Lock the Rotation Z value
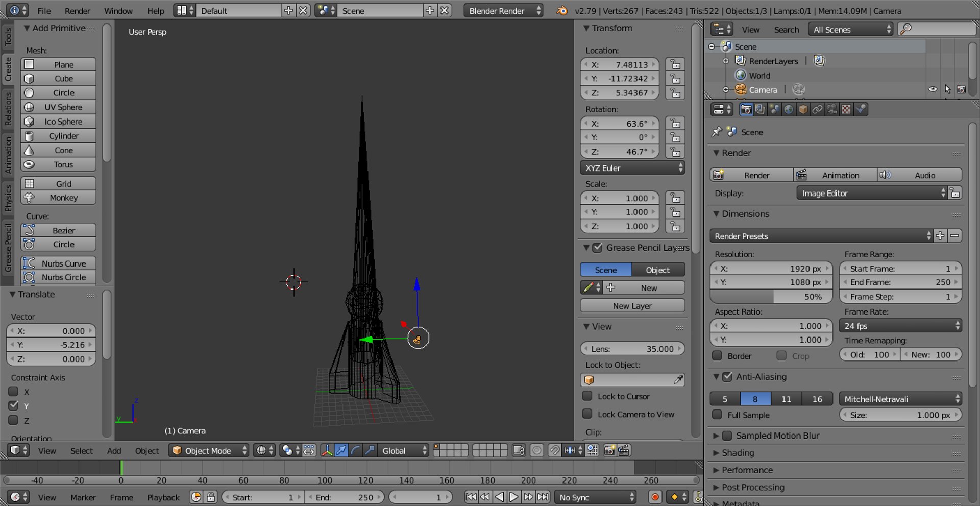This screenshot has width=980, height=506. [675, 152]
